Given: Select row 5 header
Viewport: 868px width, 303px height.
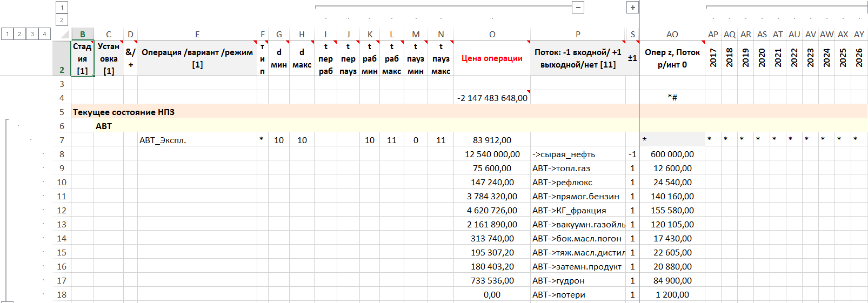Looking at the screenshot, I should [x=62, y=112].
